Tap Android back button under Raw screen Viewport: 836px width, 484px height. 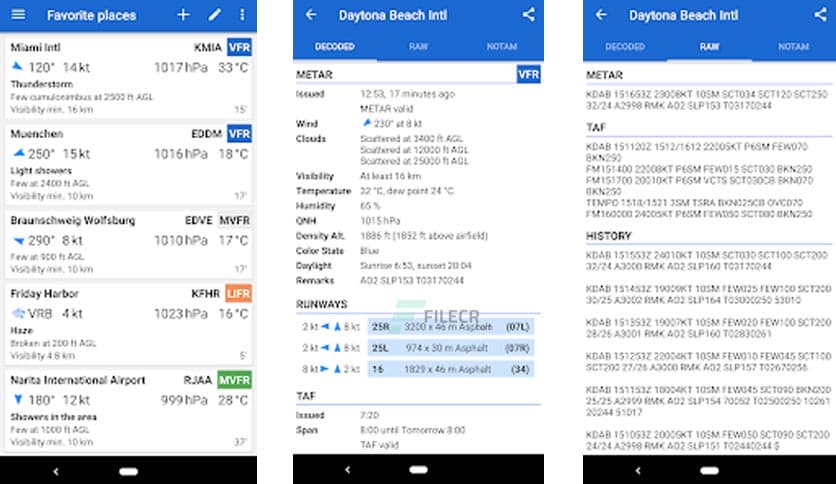click(638, 471)
